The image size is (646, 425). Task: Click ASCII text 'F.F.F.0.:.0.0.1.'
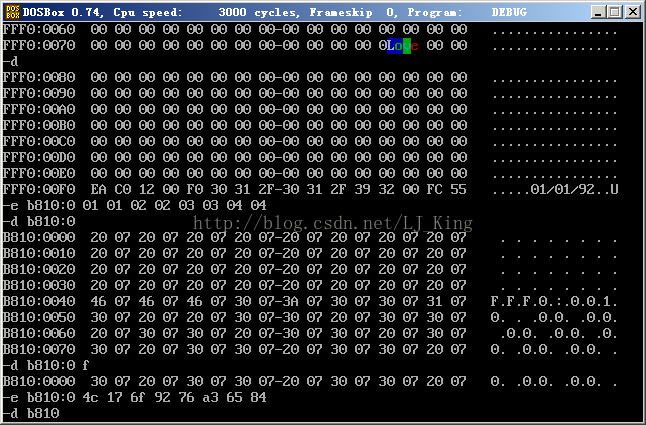pos(554,301)
